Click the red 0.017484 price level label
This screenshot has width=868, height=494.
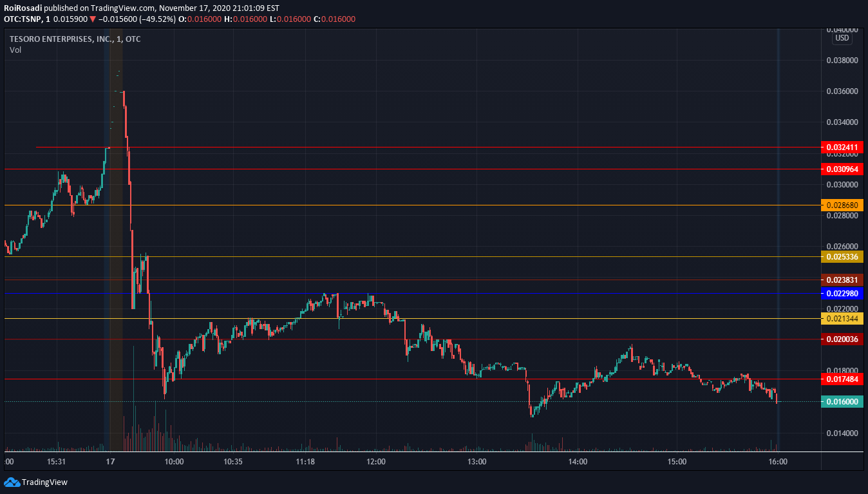(843, 379)
